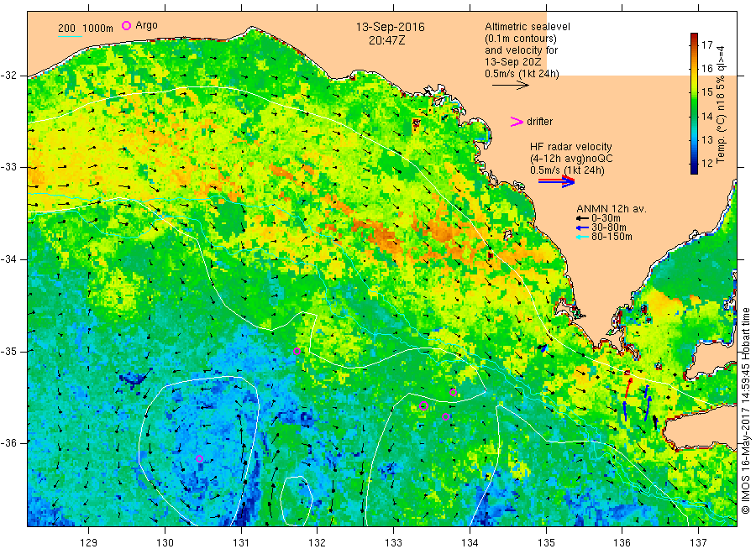
Task: Click the dark red top of temperature colorbar
Action: (x=694, y=36)
